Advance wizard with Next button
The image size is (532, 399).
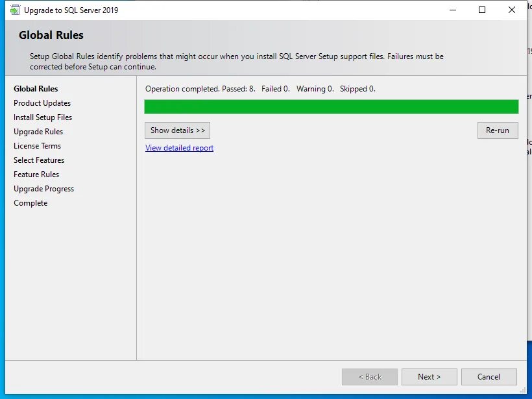429,376
